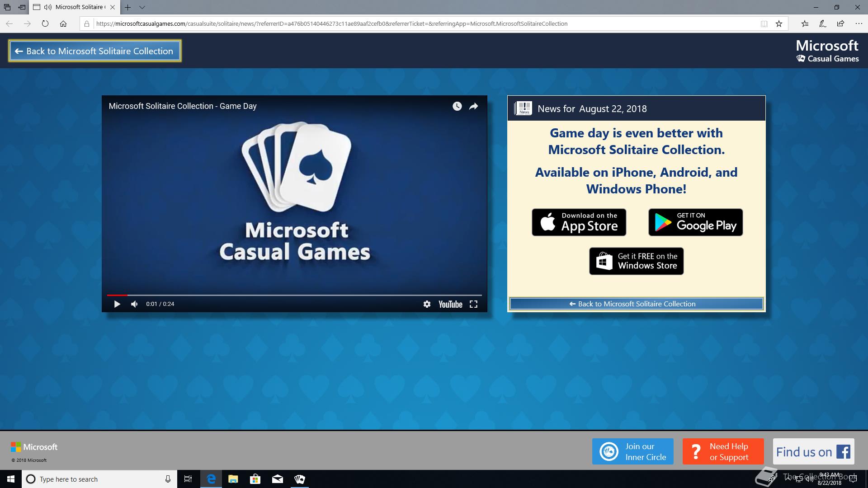The image size is (868, 488).
Task: Open the video title link 'Microsoft Solitaire Collection - Game Day'
Action: (183, 106)
